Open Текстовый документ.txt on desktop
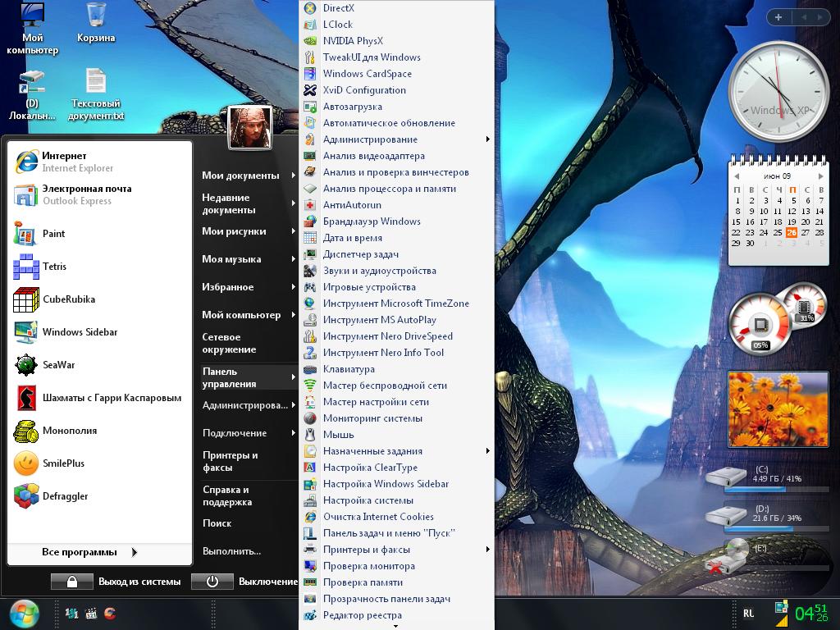Viewport: 840px width, 630px height. click(x=96, y=94)
